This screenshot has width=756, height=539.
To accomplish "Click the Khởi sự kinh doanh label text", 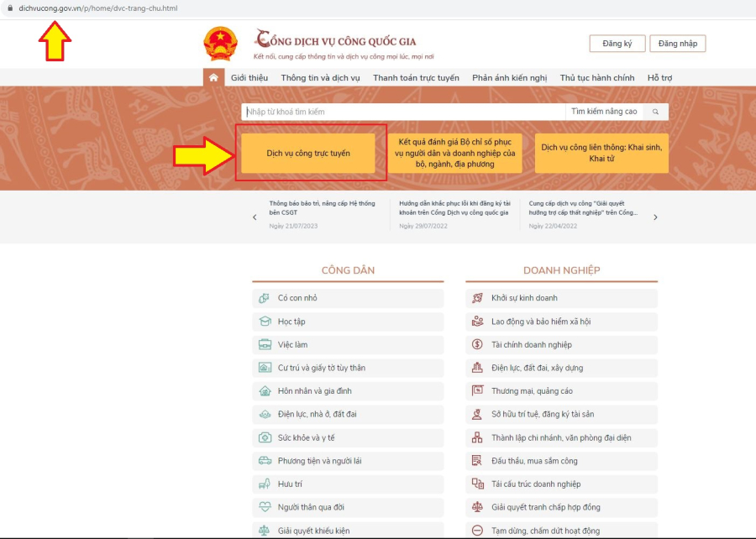I will [x=524, y=298].
